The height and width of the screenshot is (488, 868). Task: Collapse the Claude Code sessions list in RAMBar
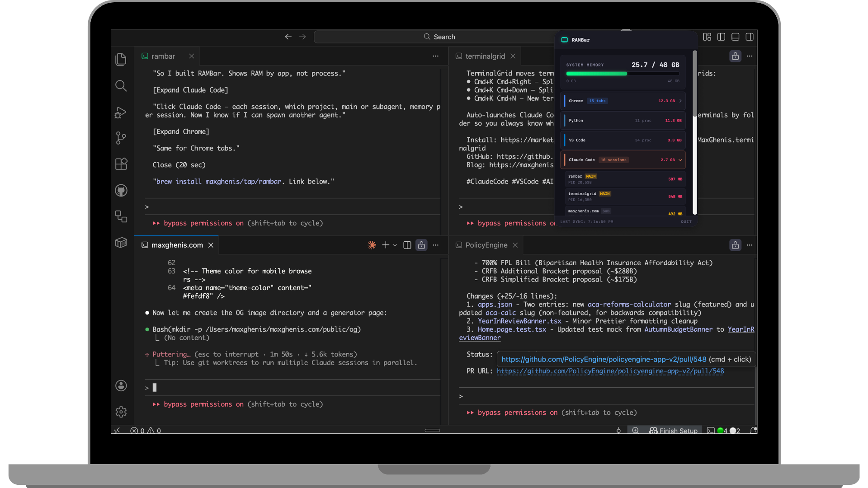click(680, 160)
